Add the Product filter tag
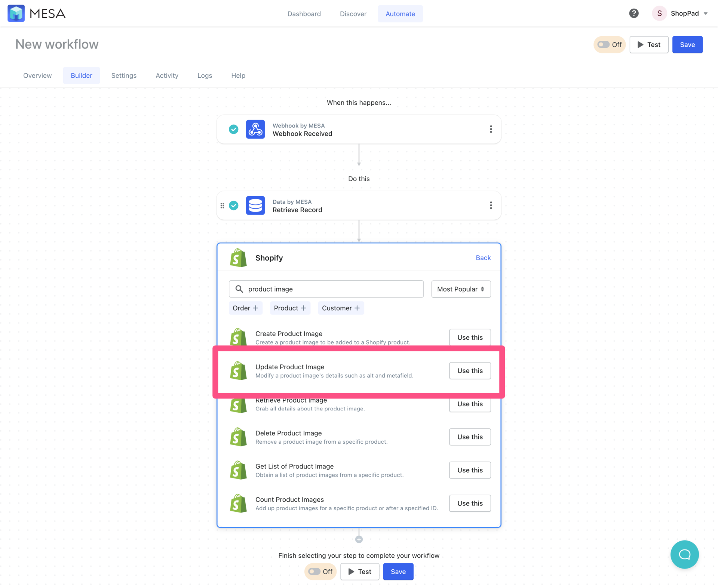 tap(290, 308)
